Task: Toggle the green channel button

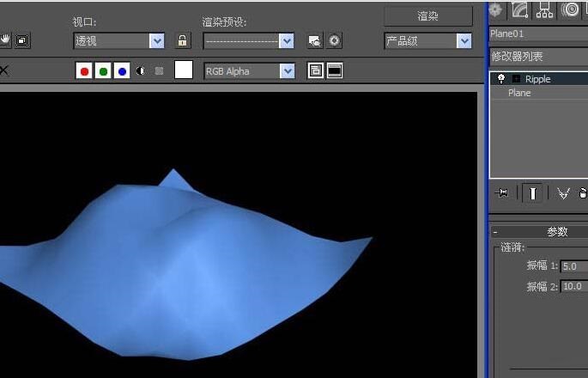Action: (x=103, y=70)
